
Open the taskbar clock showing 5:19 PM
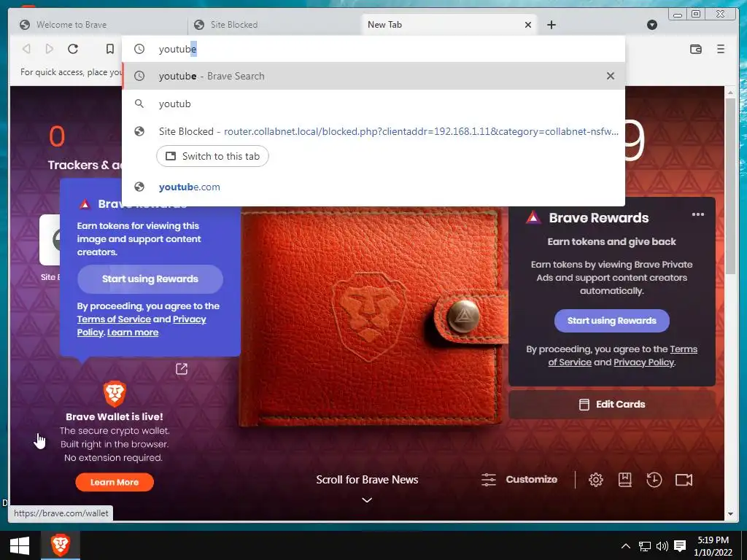(x=713, y=546)
